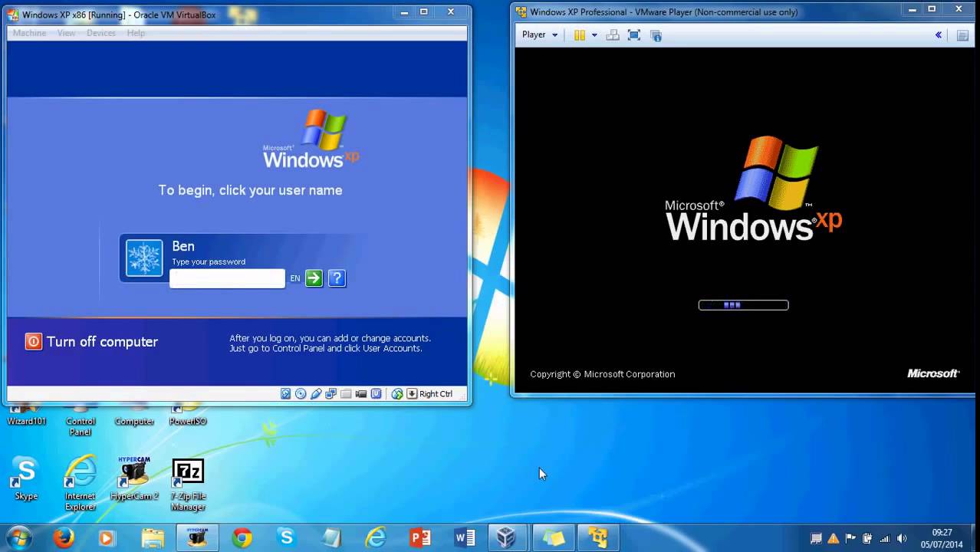Image resolution: width=980 pixels, height=552 pixels.
Task: Launch PowerPoint from the taskbar
Action: [x=420, y=538]
